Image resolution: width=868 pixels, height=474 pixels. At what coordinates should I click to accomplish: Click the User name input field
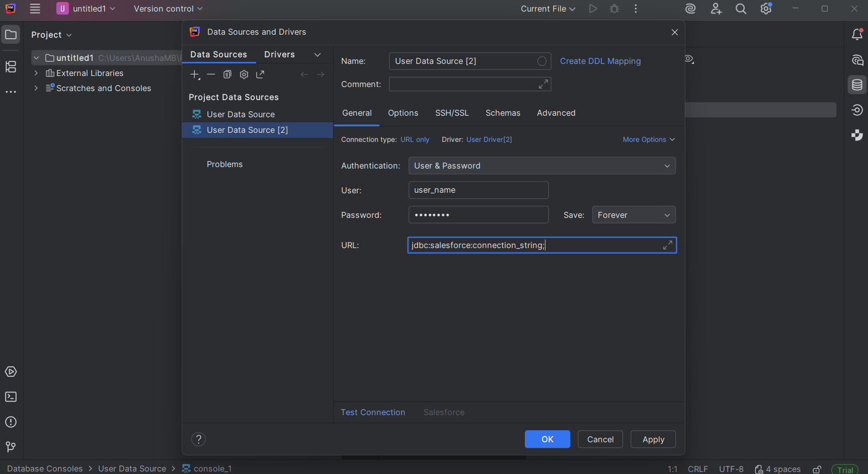tap(478, 190)
